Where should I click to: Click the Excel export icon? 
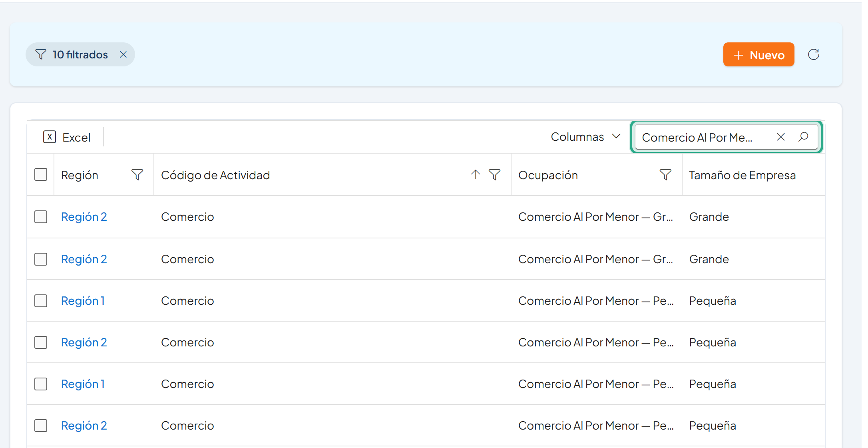coord(50,137)
